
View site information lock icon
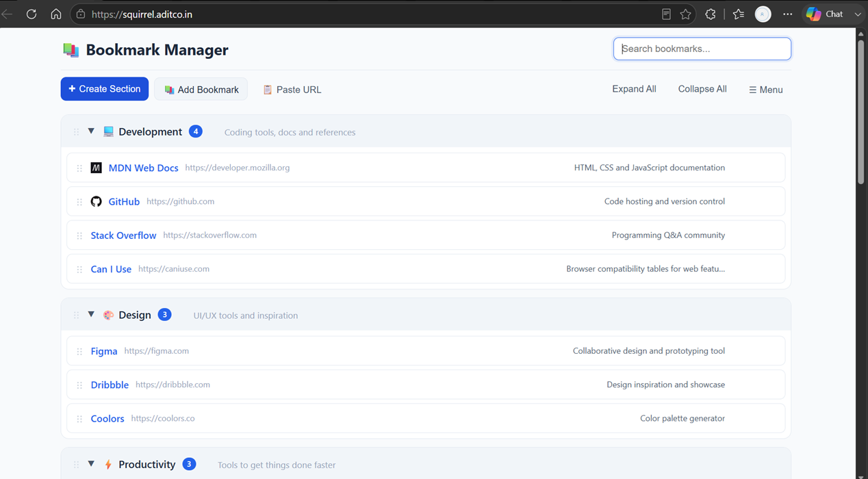click(81, 14)
